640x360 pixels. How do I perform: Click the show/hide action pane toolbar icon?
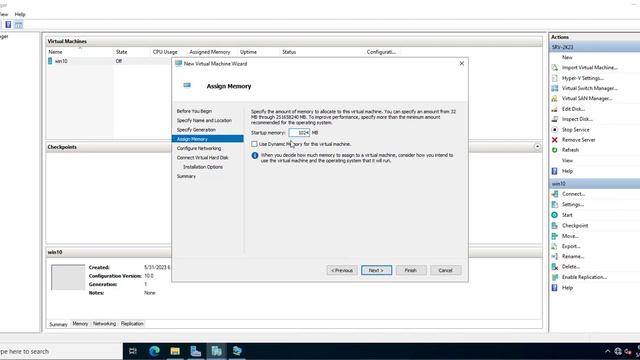click(18, 25)
